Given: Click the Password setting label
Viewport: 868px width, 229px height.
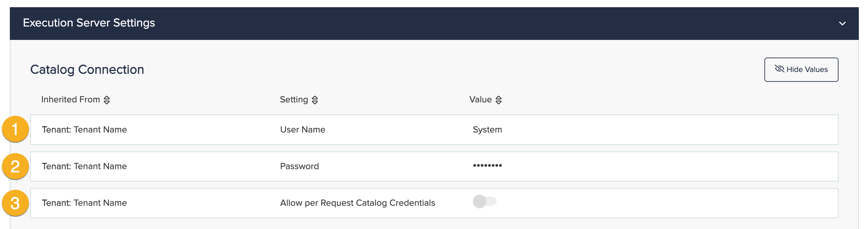Looking at the screenshot, I should 299,167.
